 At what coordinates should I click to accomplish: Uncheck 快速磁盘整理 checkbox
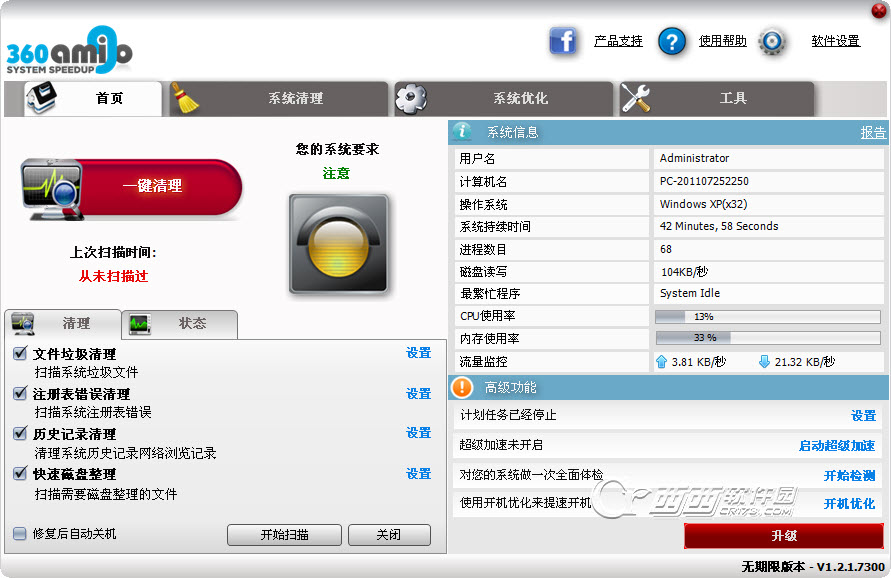point(20,473)
